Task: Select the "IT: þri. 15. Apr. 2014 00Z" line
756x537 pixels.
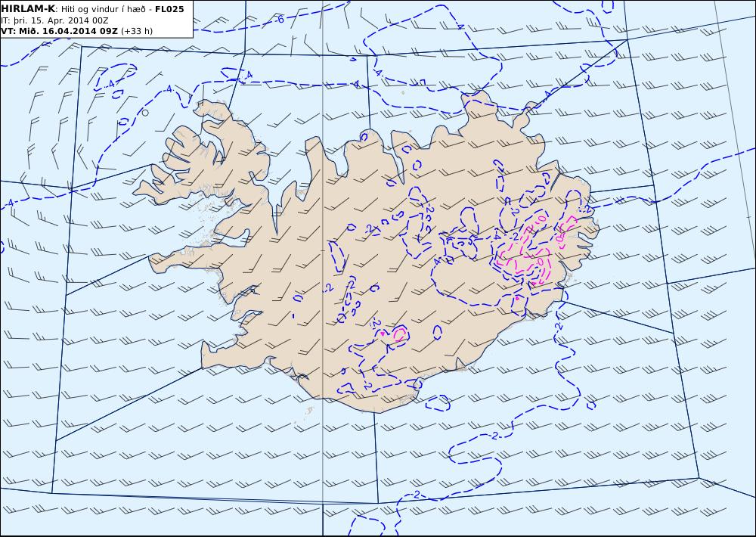Action: (54, 20)
